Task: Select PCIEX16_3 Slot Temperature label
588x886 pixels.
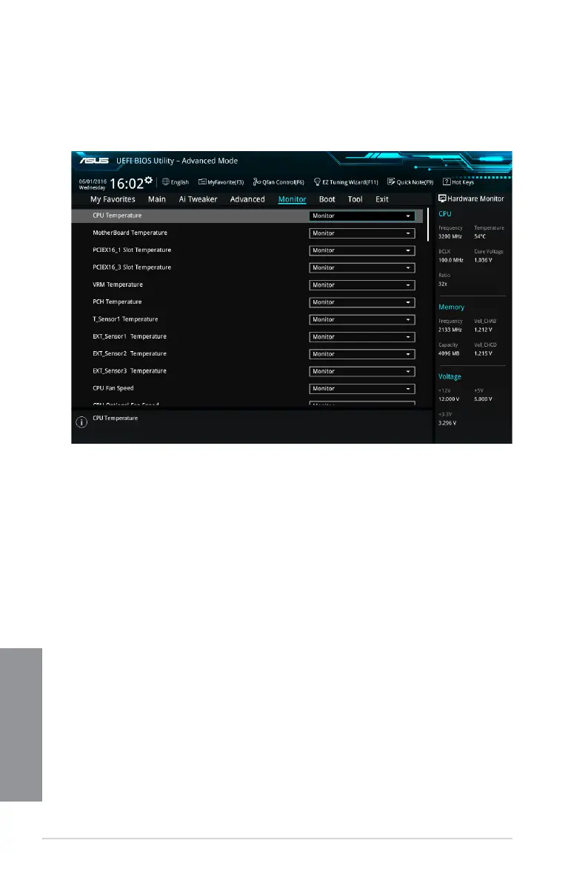Action: tap(132, 267)
